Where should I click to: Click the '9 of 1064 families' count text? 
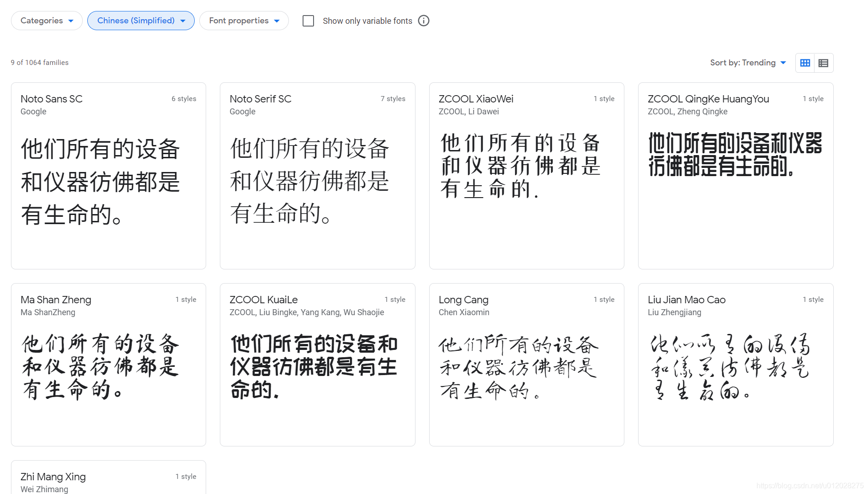tap(40, 63)
